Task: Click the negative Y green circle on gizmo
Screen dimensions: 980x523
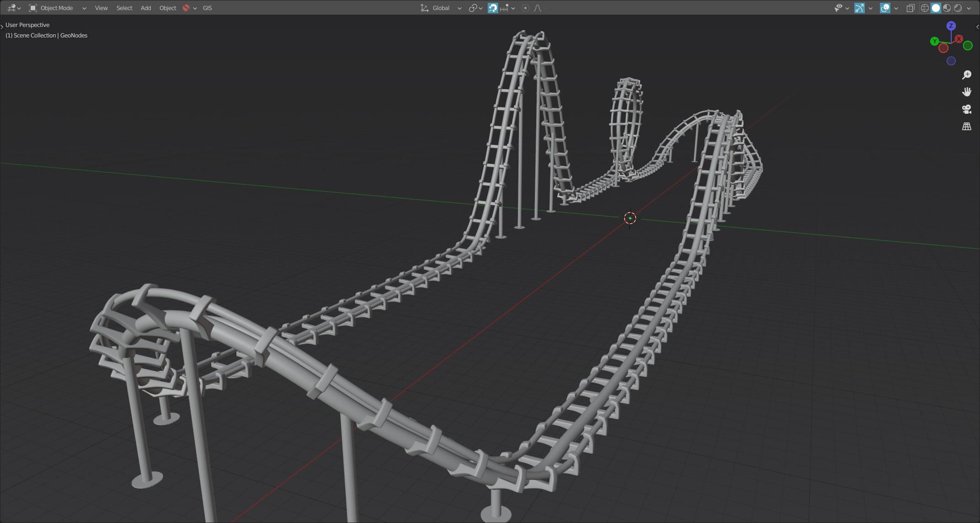Action: point(968,46)
